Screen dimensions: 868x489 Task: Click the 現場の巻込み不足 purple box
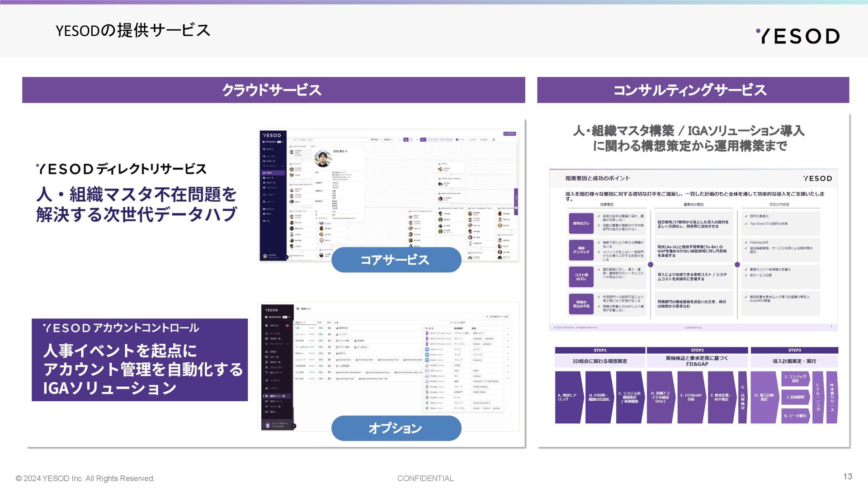point(581,304)
